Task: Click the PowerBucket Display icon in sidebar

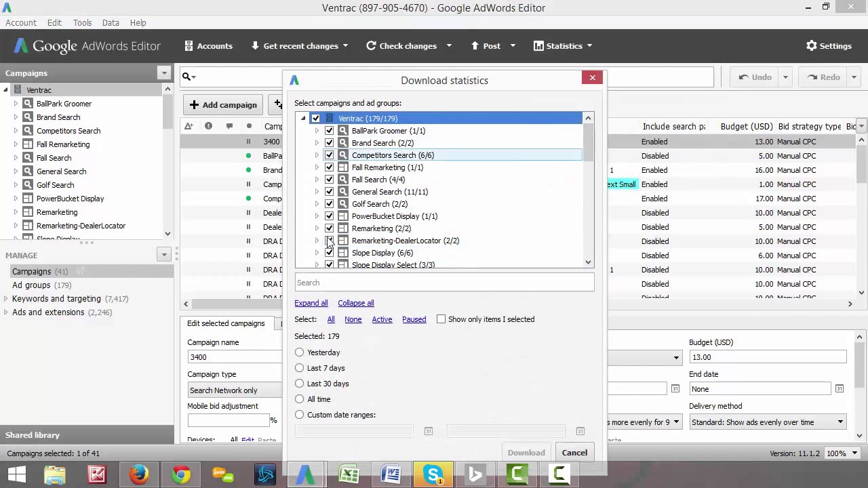Action: pyautogui.click(x=28, y=199)
